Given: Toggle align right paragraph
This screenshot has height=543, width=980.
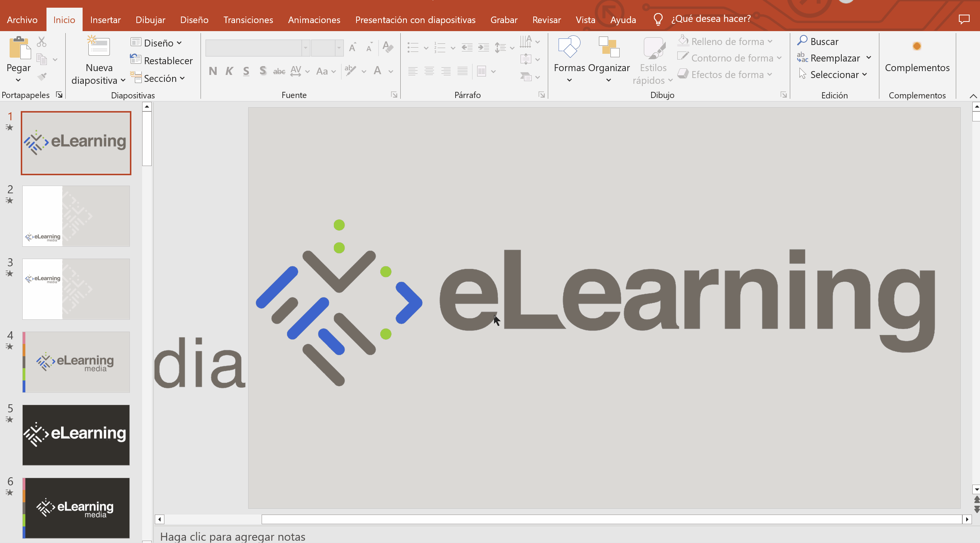Looking at the screenshot, I should tap(446, 71).
